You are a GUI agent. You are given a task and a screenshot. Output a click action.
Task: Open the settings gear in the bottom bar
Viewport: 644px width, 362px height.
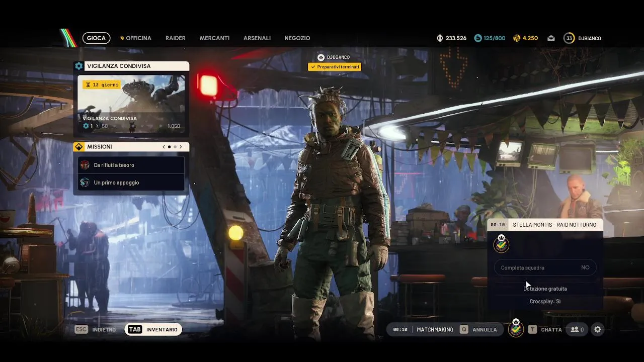[x=598, y=329]
